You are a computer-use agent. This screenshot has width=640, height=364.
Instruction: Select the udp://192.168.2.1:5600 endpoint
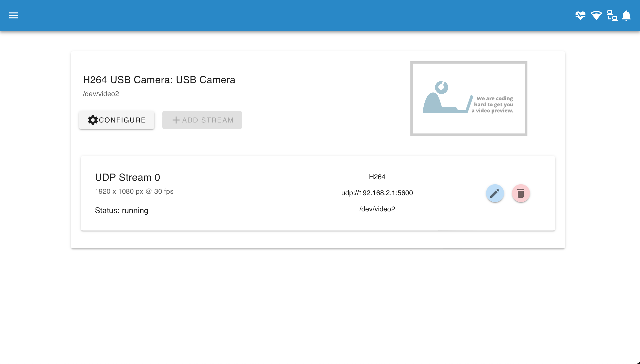point(377,193)
